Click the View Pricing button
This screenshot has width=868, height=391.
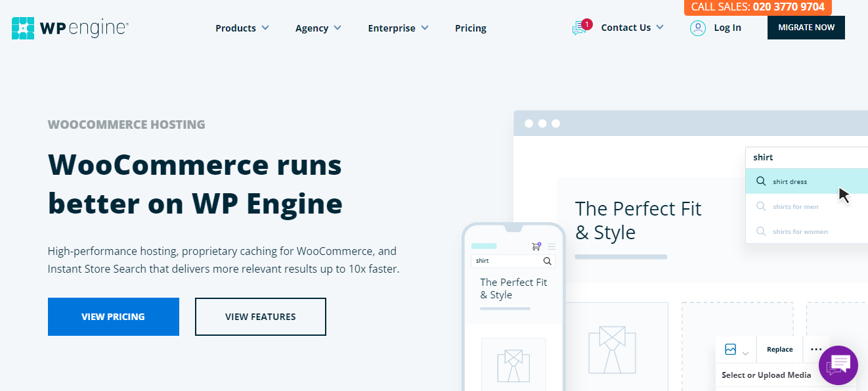114,317
